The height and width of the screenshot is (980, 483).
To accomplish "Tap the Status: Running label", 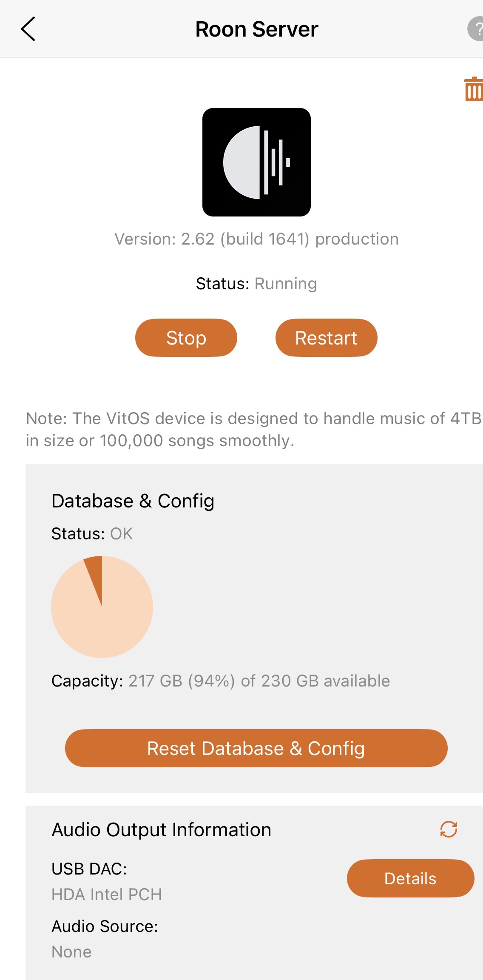I will click(x=256, y=284).
